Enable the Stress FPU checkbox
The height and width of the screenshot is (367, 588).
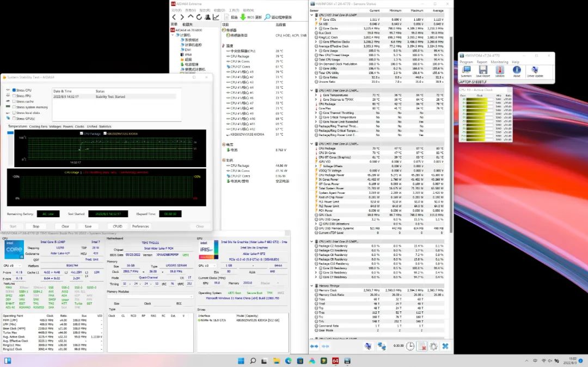click(14, 96)
